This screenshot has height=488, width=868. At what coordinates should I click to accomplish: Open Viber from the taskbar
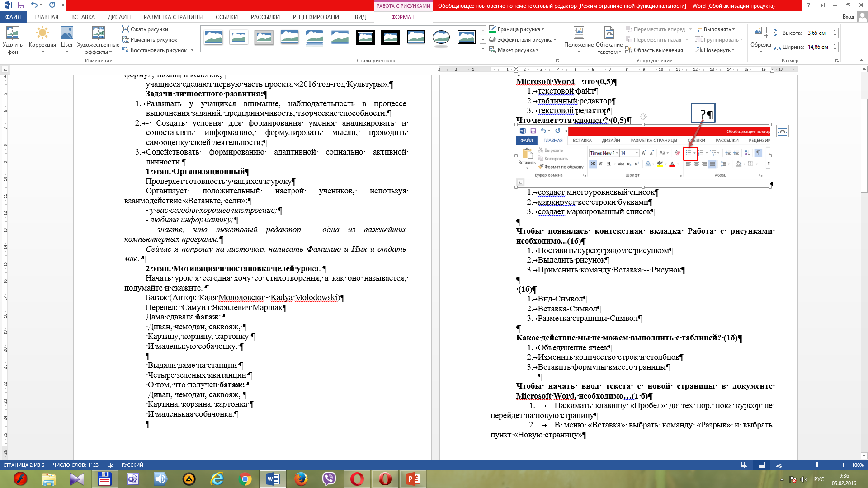click(x=329, y=479)
